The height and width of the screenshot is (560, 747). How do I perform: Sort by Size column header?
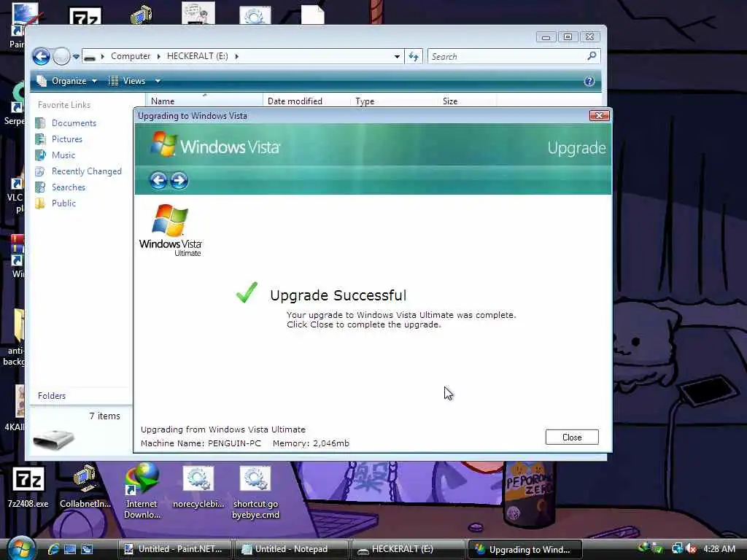point(467,101)
